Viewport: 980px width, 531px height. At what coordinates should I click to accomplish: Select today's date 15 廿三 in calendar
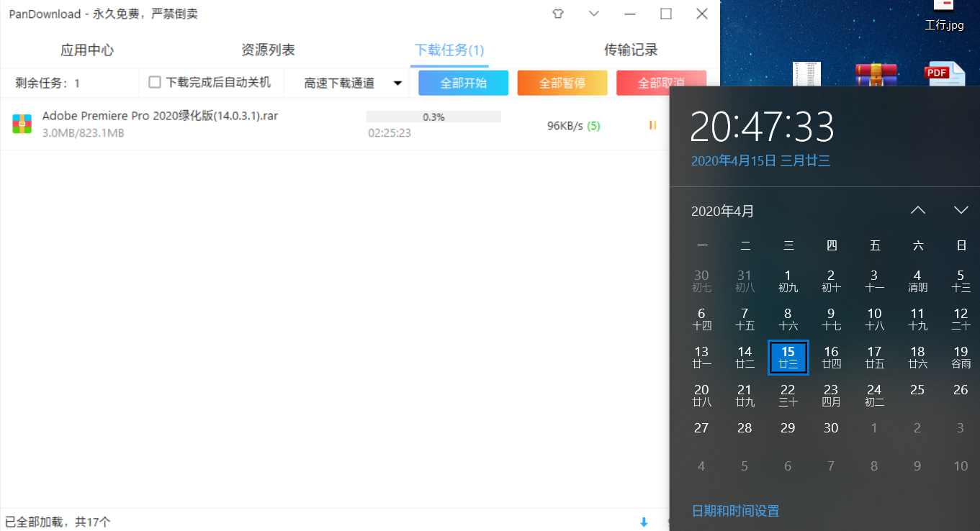pos(788,358)
